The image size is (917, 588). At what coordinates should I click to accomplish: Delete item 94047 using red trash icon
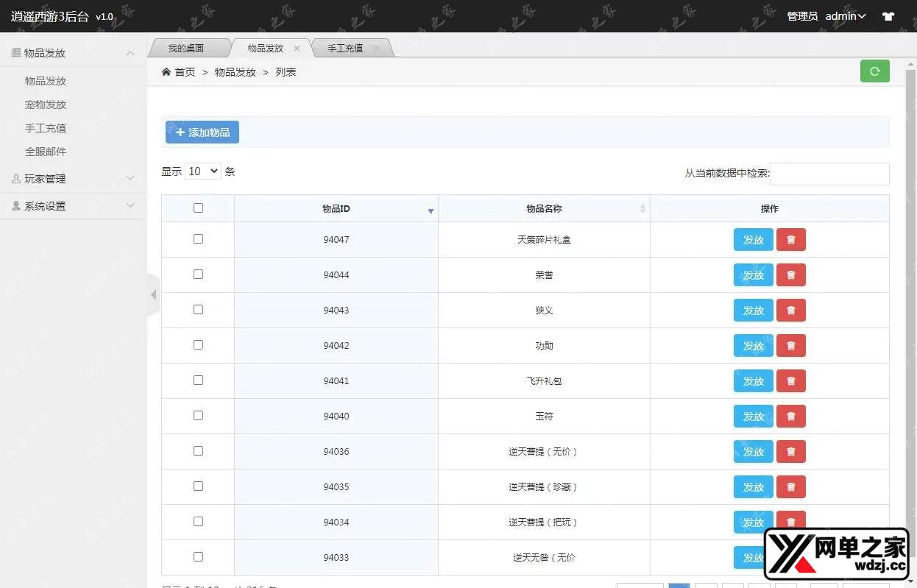[x=790, y=240]
